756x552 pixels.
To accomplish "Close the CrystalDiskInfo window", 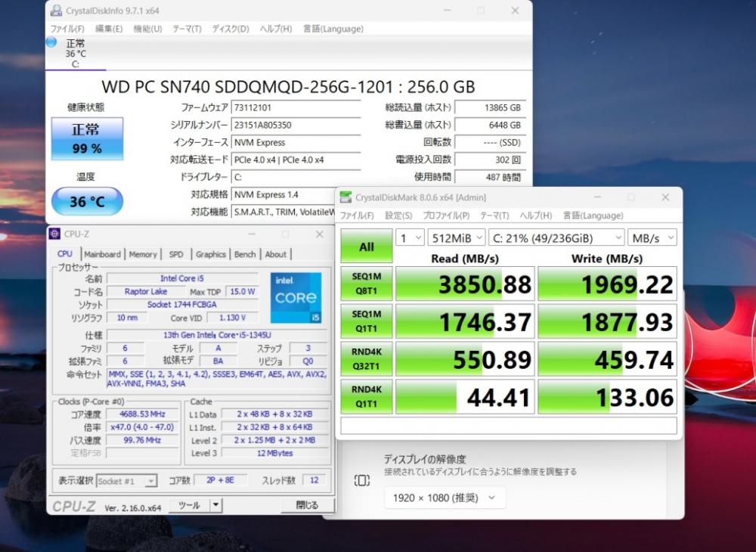I will [515, 10].
